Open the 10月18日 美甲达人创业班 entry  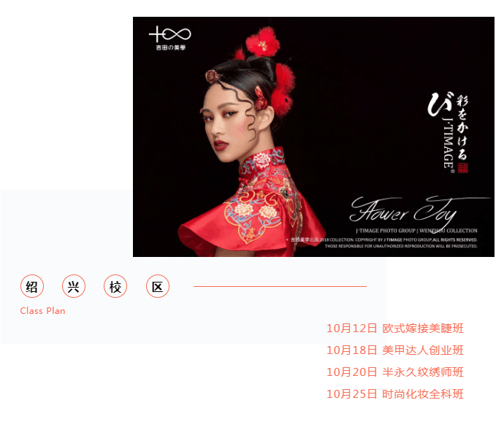tap(395, 350)
